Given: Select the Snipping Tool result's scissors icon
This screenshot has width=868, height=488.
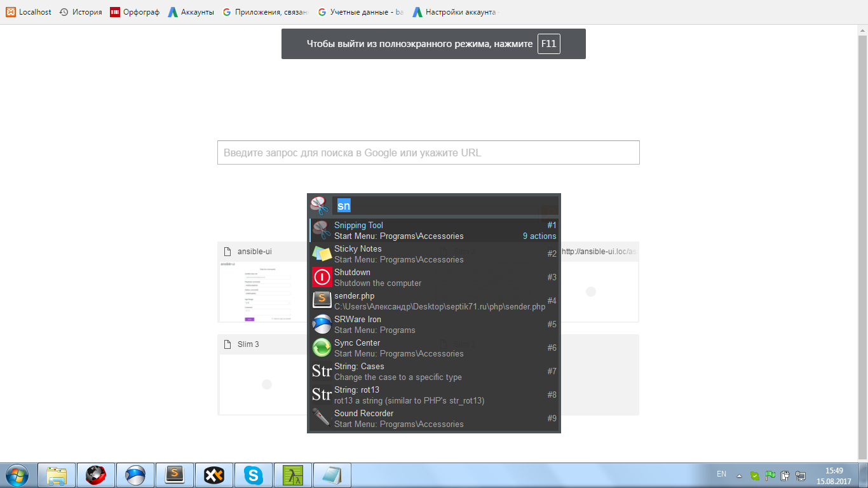Looking at the screenshot, I should (x=322, y=230).
